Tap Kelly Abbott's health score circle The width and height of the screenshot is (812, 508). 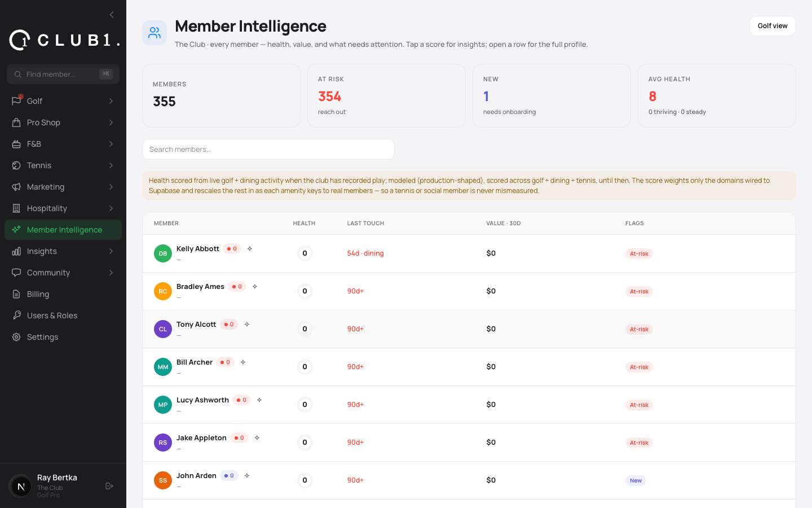305,253
